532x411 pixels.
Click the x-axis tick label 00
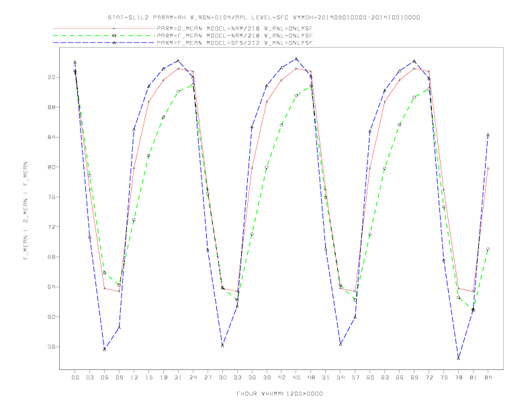click(x=75, y=377)
